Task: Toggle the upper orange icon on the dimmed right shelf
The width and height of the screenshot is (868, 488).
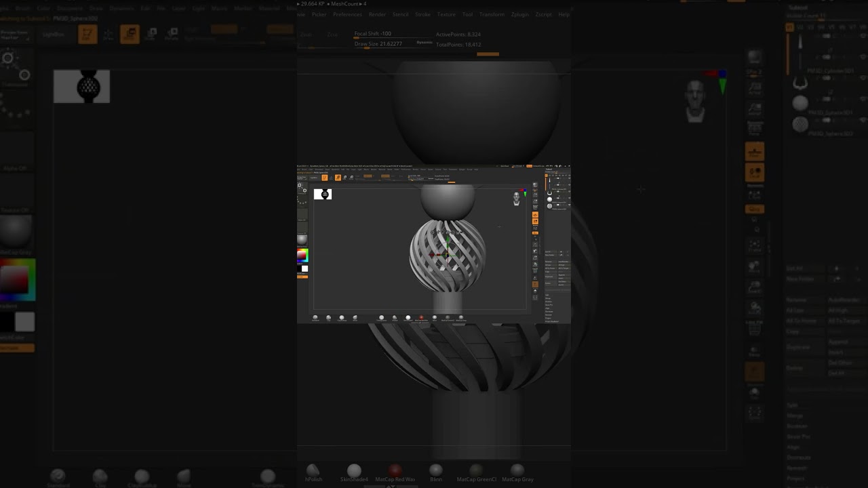Action: click(755, 151)
